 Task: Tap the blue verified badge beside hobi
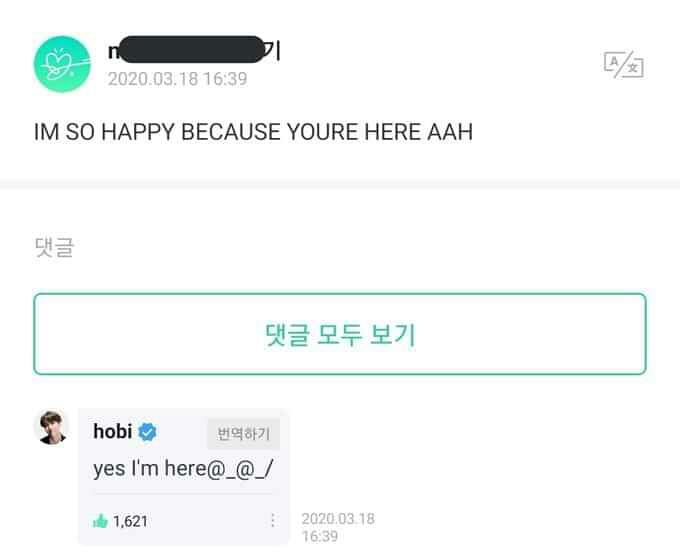coord(147,432)
